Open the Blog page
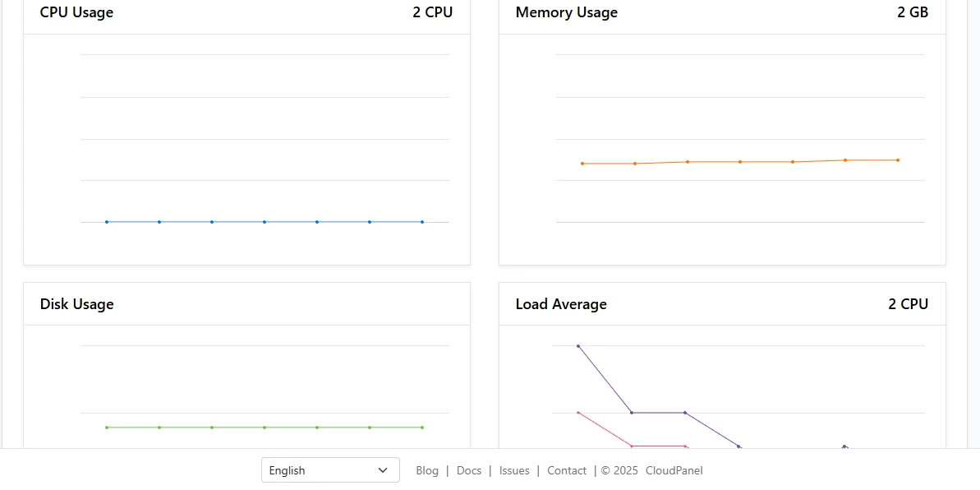Viewport: 980px width, 490px height. coord(427,470)
